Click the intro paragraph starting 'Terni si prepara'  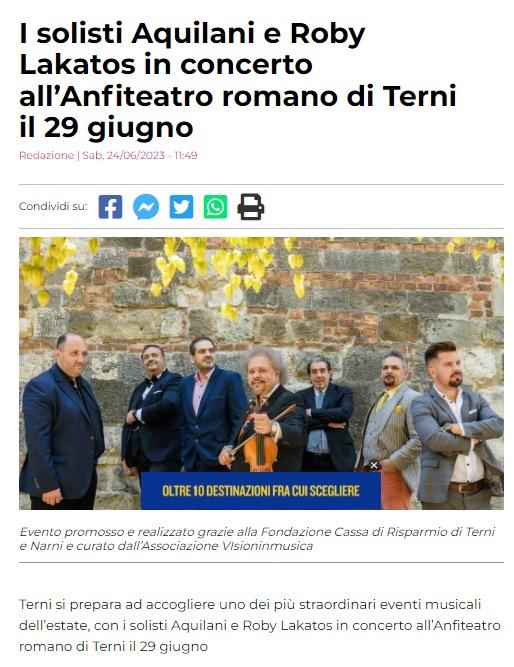click(x=260, y=625)
